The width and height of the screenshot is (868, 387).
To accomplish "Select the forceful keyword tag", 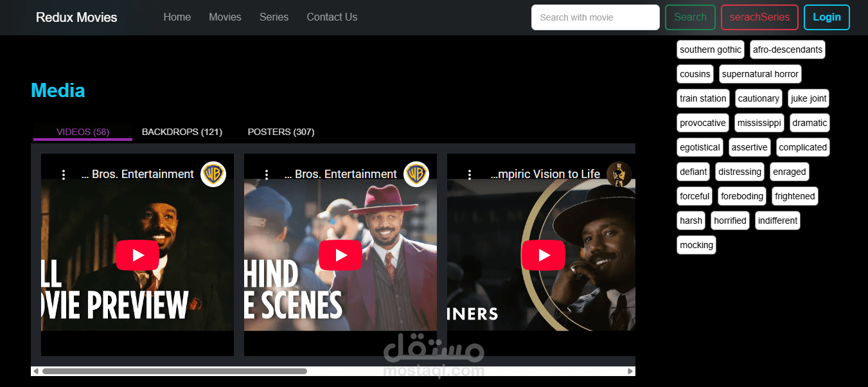I will coord(695,196).
